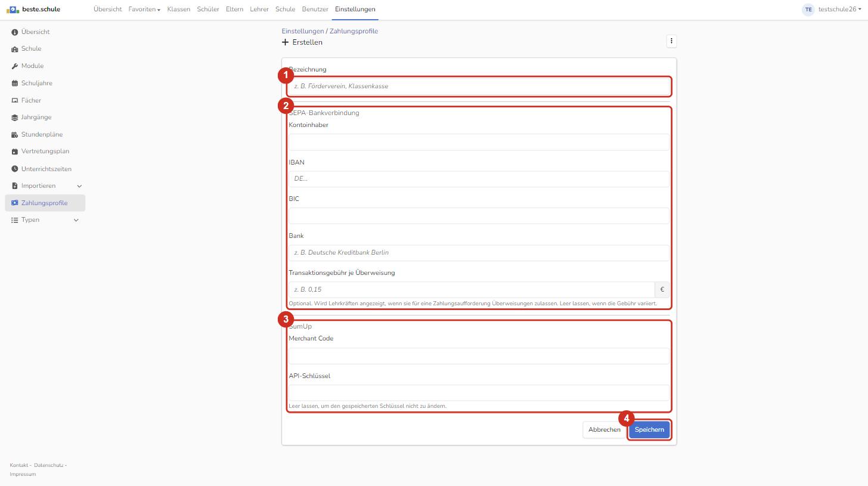This screenshot has width=868, height=486.
Task: Expand the Typen submenu chevron
Action: coord(76,220)
